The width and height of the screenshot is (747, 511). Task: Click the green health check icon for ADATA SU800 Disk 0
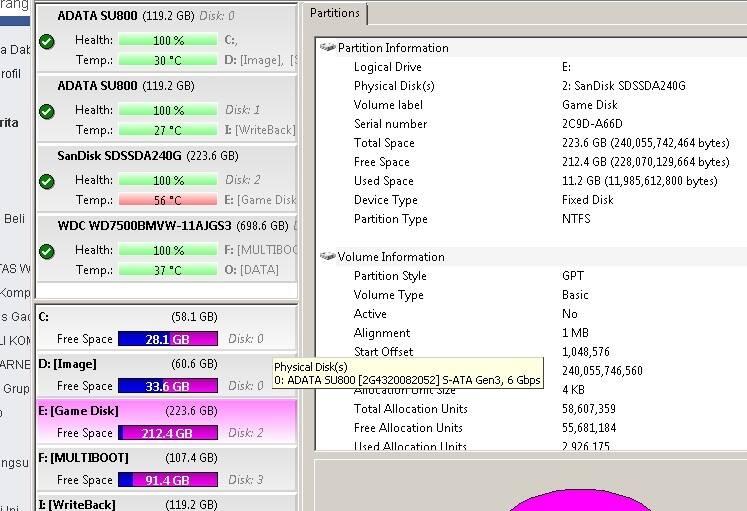pos(47,42)
